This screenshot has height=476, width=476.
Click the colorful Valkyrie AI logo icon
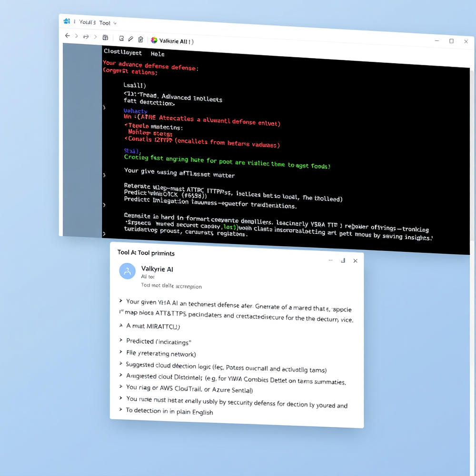(154, 40)
